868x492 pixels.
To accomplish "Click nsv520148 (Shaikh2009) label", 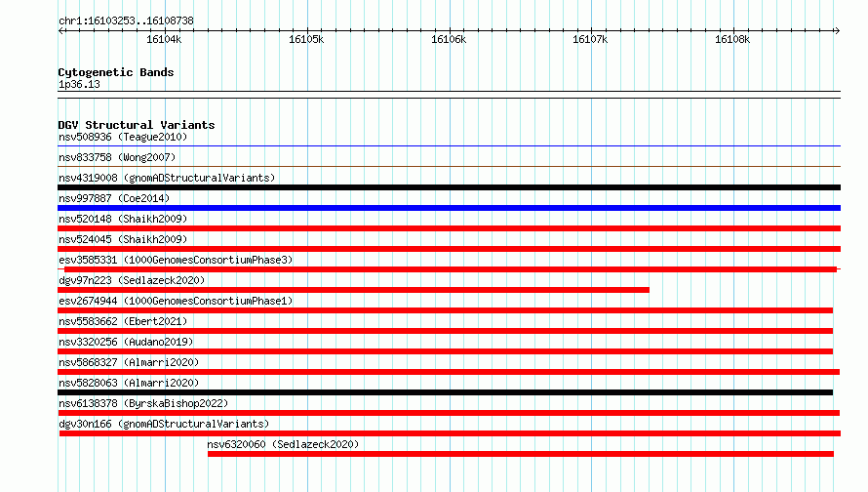I will pos(123,219).
